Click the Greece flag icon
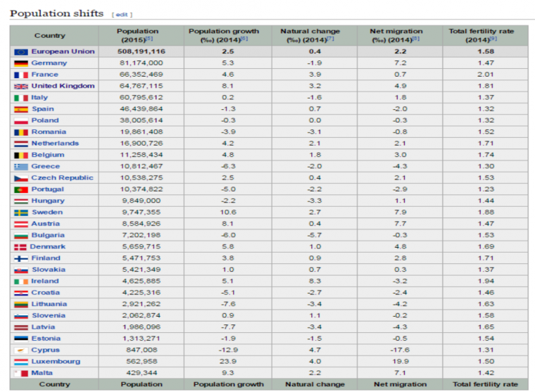535x392 pixels. [x=21, y=167]
